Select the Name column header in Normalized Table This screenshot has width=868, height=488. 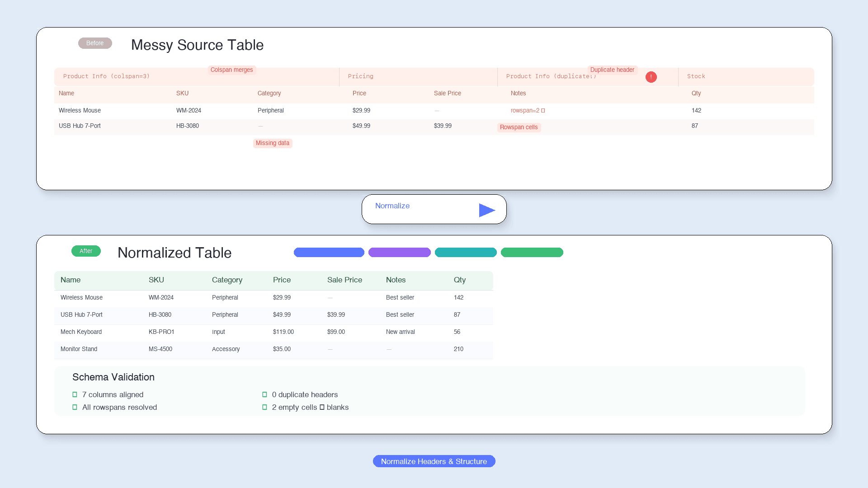click(71, 280)
